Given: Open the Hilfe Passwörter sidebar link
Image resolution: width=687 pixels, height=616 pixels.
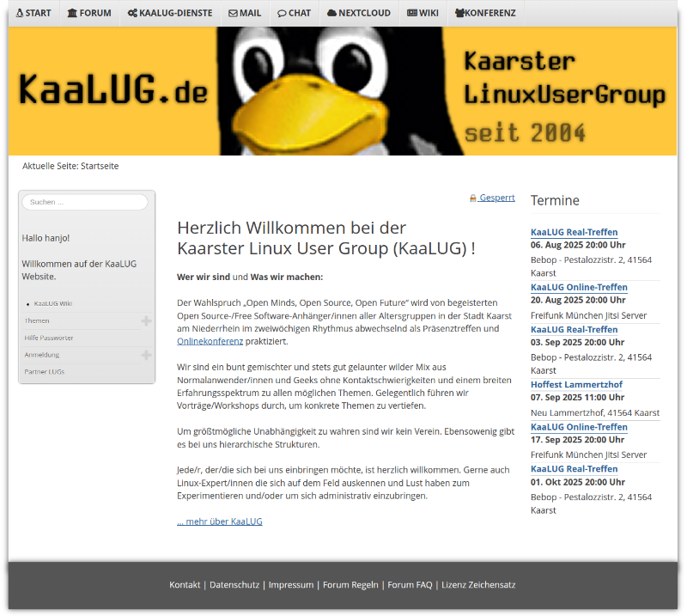Looking at the screenshot, I should (49, 338).
